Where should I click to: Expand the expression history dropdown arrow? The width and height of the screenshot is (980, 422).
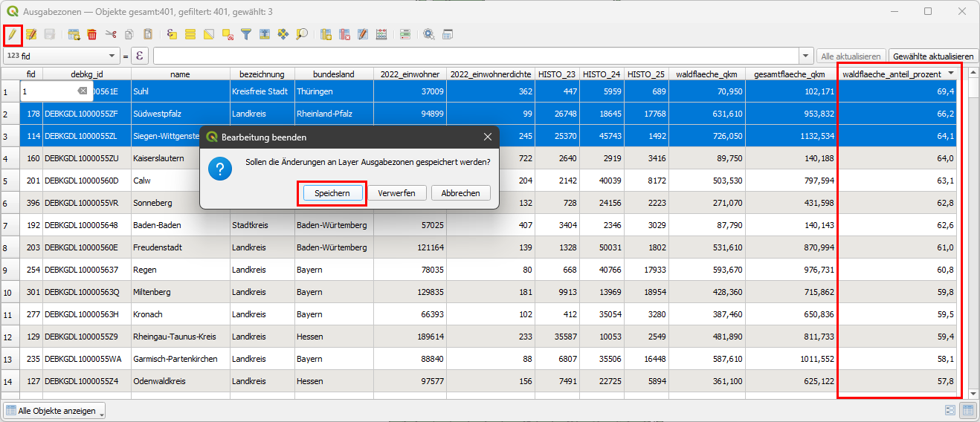tap(806, 56)
